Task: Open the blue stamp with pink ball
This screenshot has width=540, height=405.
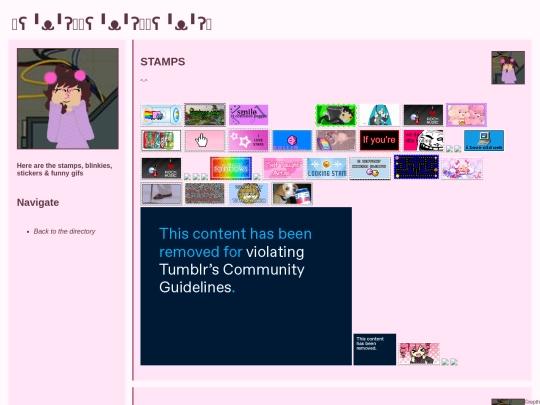Action: tap(292, 140)
